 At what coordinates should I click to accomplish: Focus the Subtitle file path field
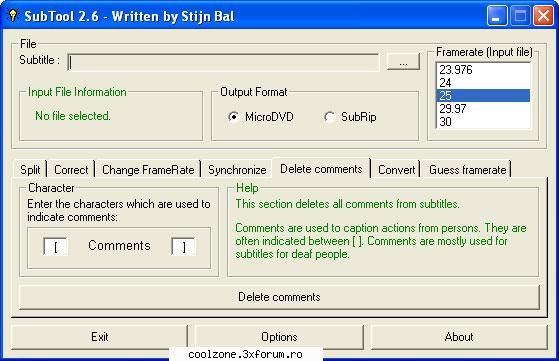click(x=223, y=63)
